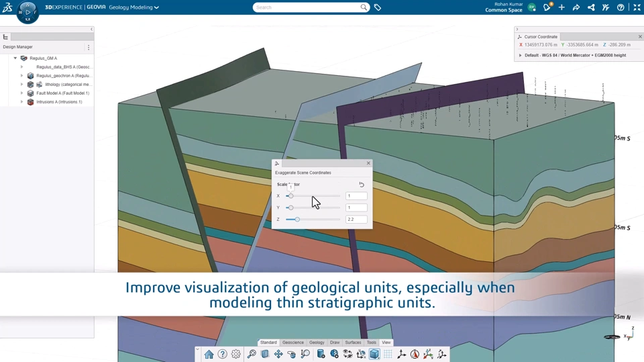
Task: Select the Rotate view tool
Action: pos(292,354)
